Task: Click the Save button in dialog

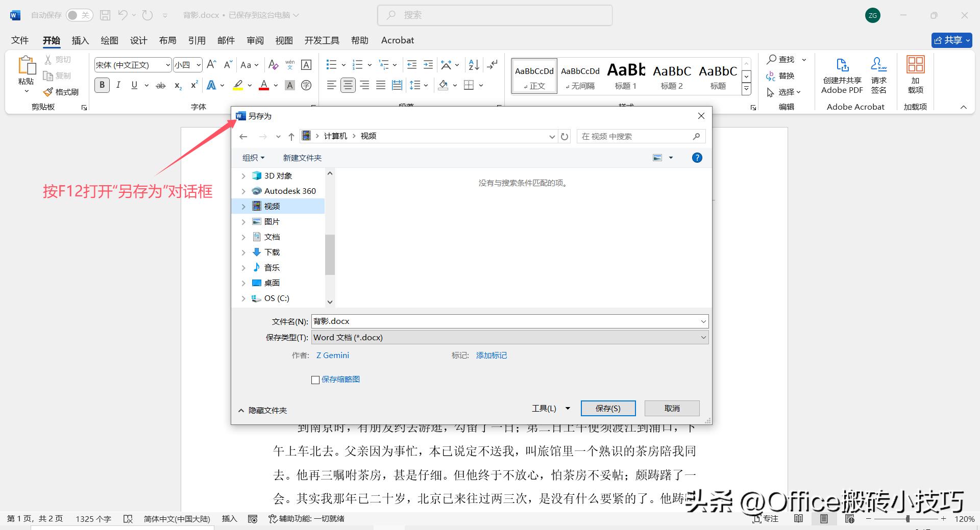Action: pos(608,408)
